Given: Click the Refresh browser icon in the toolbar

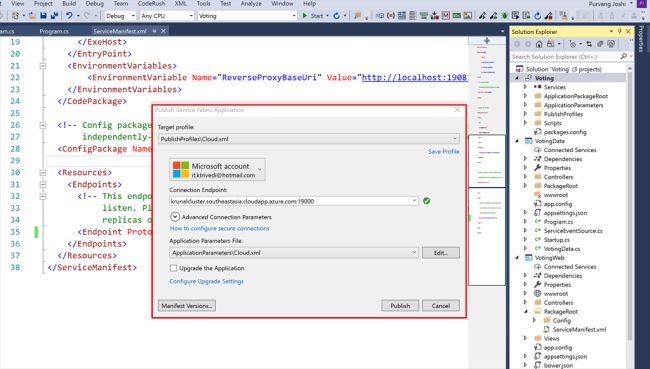Looking at the screenshot, I should coord(336,16).
